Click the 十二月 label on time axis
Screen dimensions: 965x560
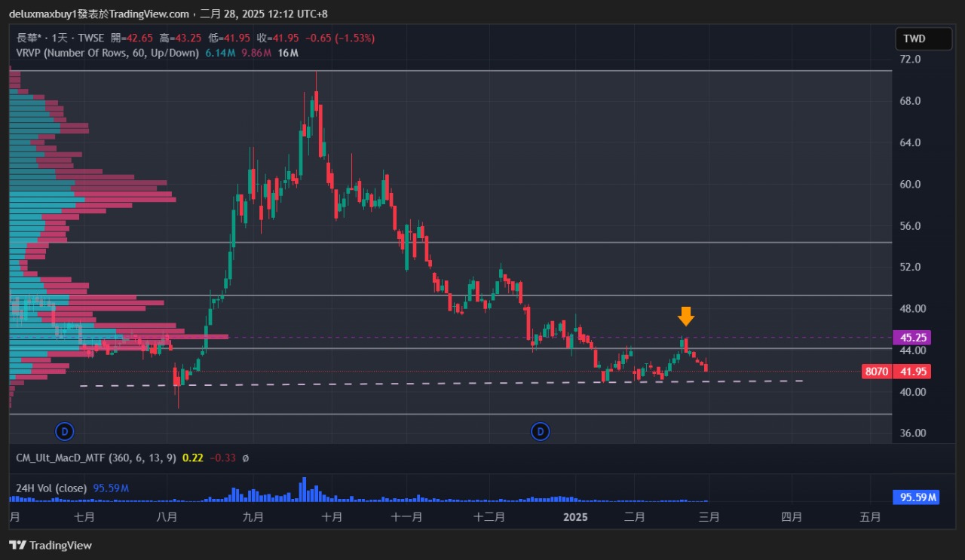pos(489,517)
